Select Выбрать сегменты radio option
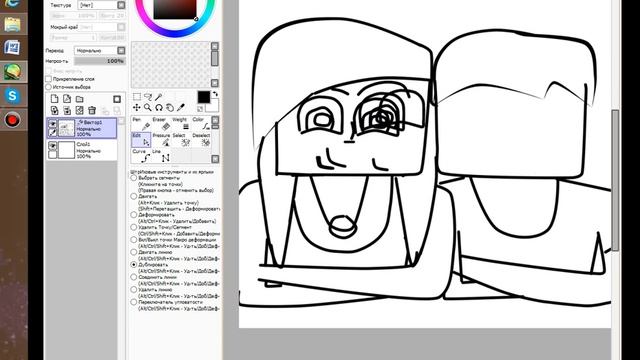The image size is (640, 360). [133, 178]
